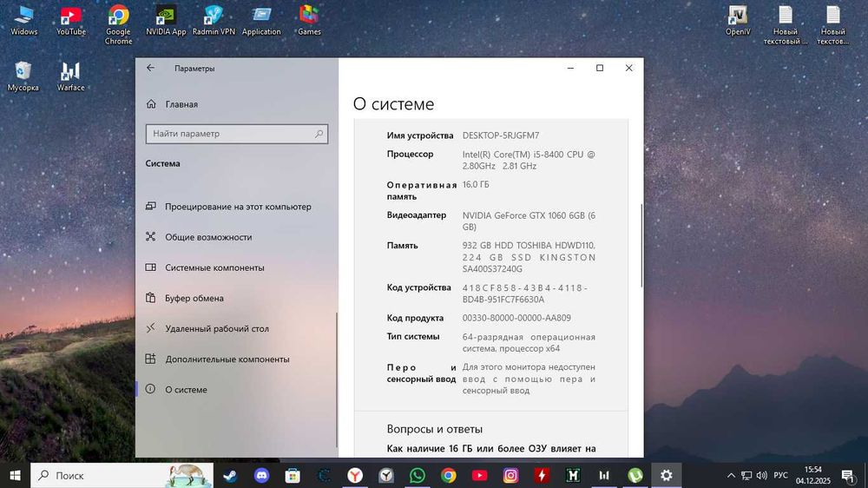Image resolution: width=868 pixels, height=488 pixels.
Task: Open Discord from the taskbar
Action: [x=261, y=475]
